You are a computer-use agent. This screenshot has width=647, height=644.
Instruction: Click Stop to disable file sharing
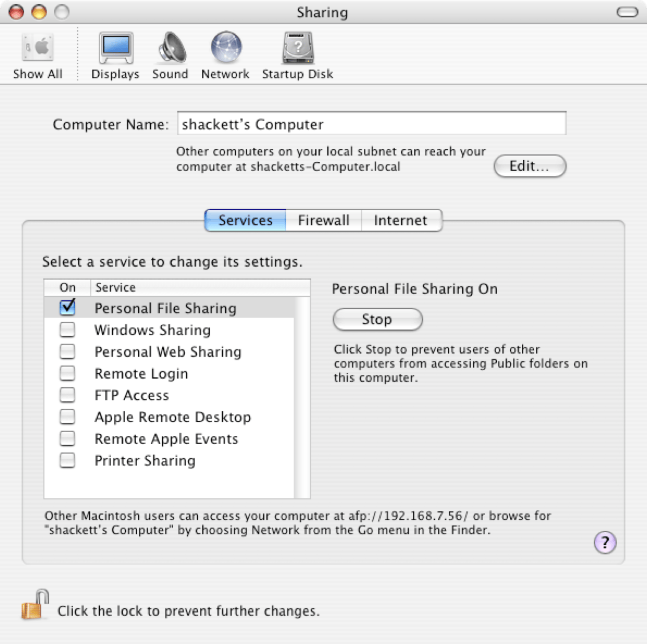tap(377, 319)
